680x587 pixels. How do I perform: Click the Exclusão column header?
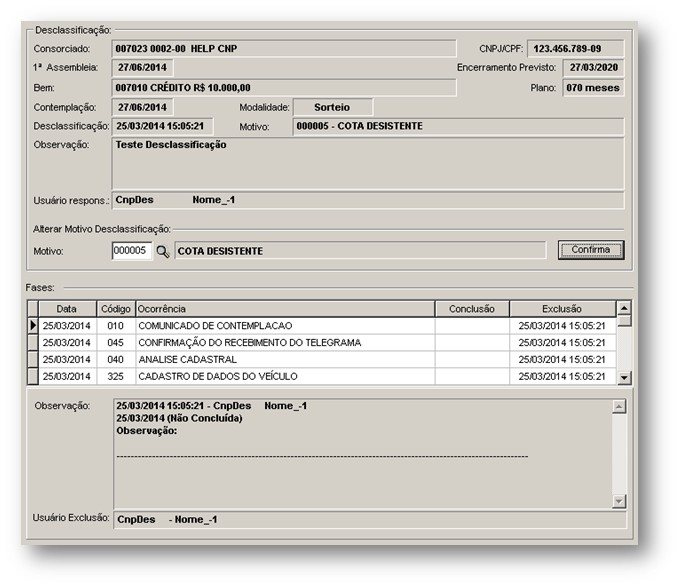tap(562, 309)
